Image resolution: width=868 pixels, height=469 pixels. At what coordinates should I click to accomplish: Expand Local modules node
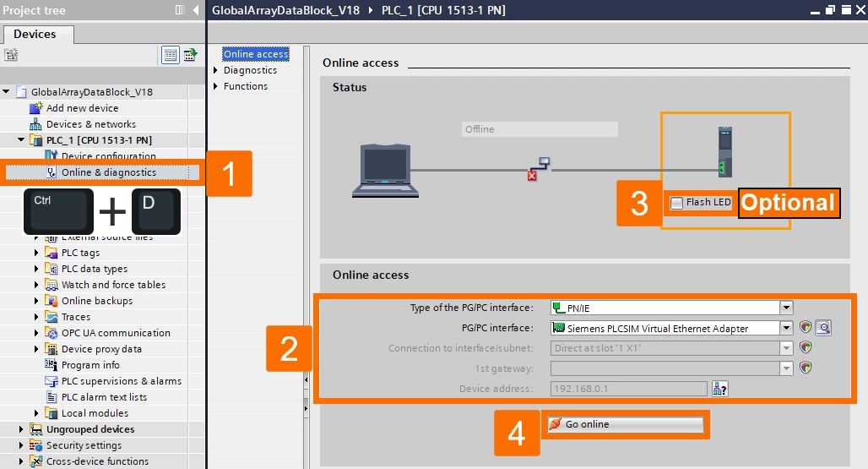point(36,413)
